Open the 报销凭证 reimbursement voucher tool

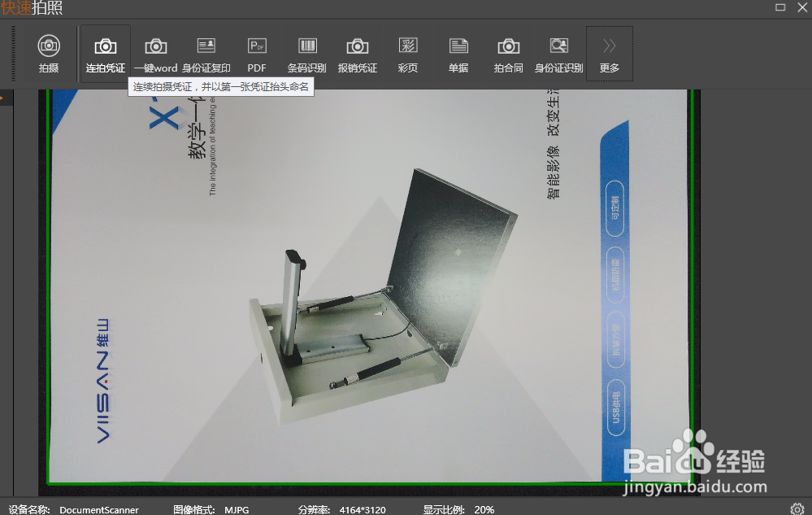coord(358,53)
